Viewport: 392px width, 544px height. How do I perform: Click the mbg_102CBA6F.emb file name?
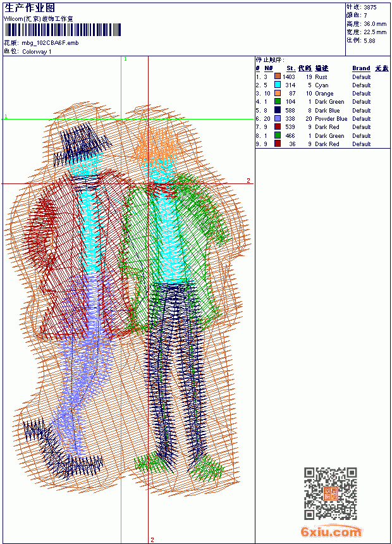tap(50, 43)
